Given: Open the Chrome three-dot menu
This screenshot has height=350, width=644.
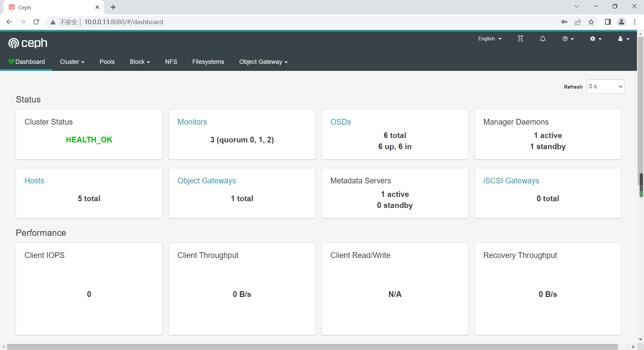Looking at the screenshot, I should coord(635,22).
